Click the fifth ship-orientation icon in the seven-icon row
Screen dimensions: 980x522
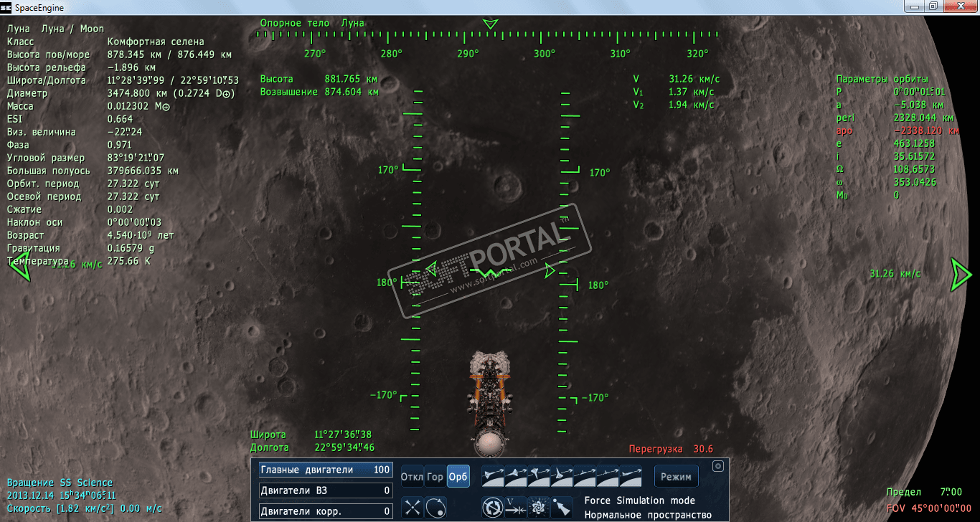coord(585,476)
